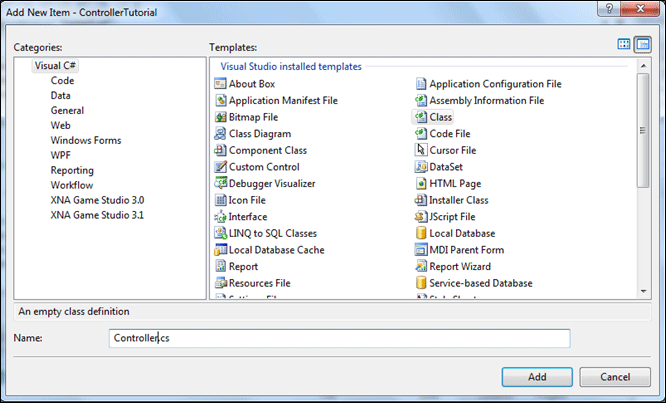The image size is (666, 403).
Task: Select the Local Database Cache icon
Action: click(220, 250)
